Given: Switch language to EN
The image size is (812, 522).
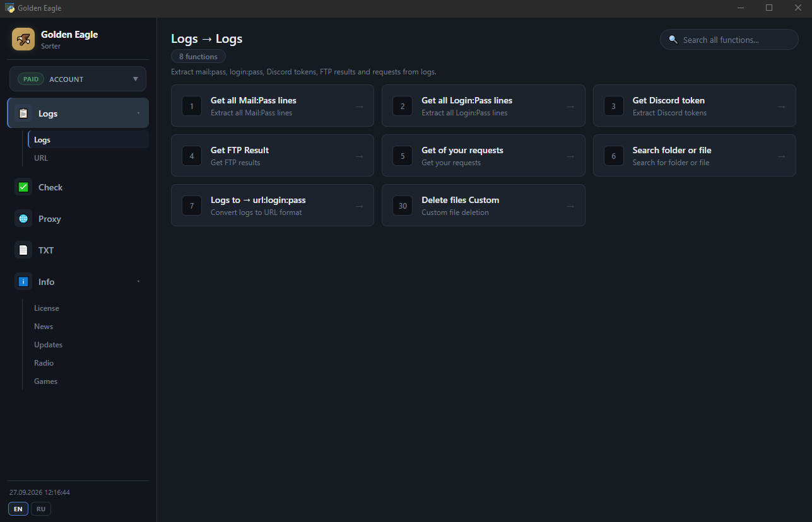Looking at the screenshot, I should tap(18, 509).
